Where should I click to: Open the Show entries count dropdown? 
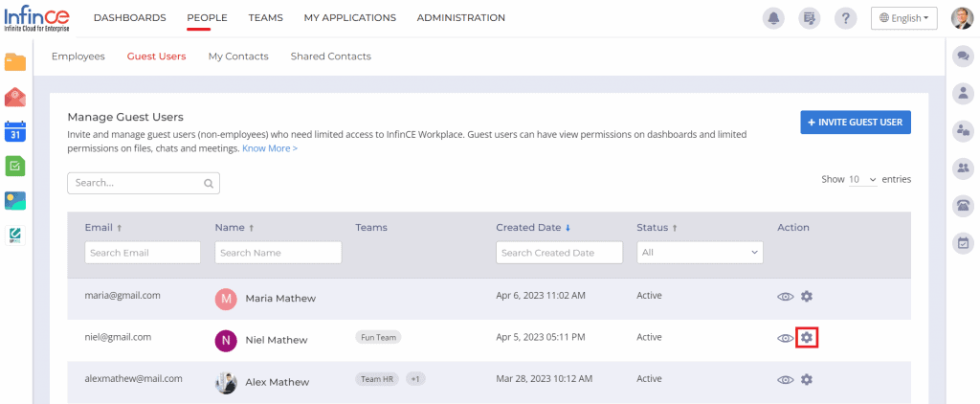pos(863,180)
